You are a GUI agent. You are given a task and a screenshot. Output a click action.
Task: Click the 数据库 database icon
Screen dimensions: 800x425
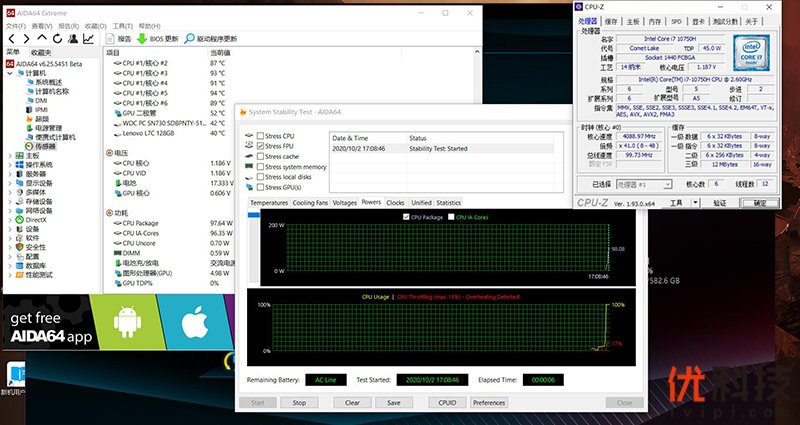pyautogui.click(x=19, y=266)
